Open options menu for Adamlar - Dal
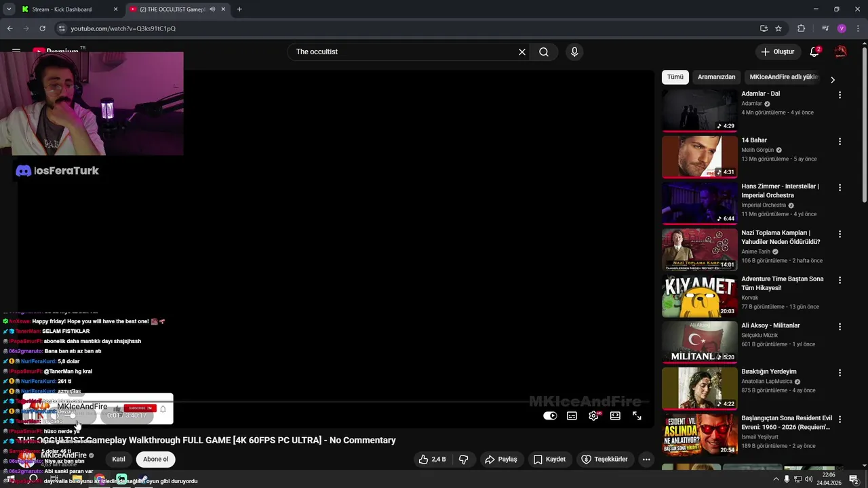Screen dimensions: 868x488 (x=840, y=95)
